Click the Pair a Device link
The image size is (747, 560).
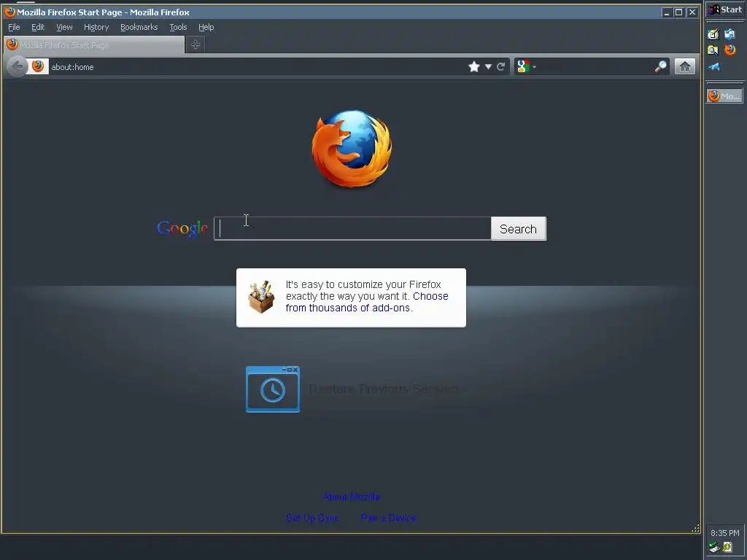pyautogui.click(x=389, y=518)
